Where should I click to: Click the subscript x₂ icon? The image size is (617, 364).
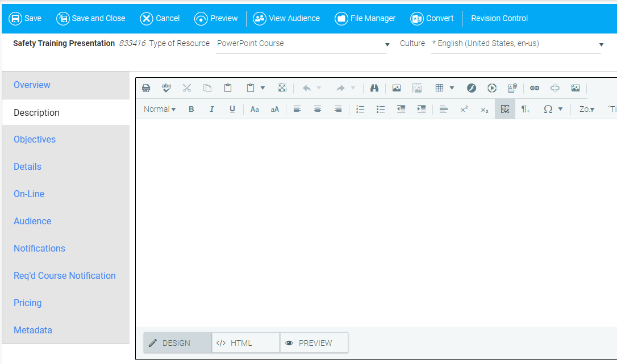pos(485,110)
